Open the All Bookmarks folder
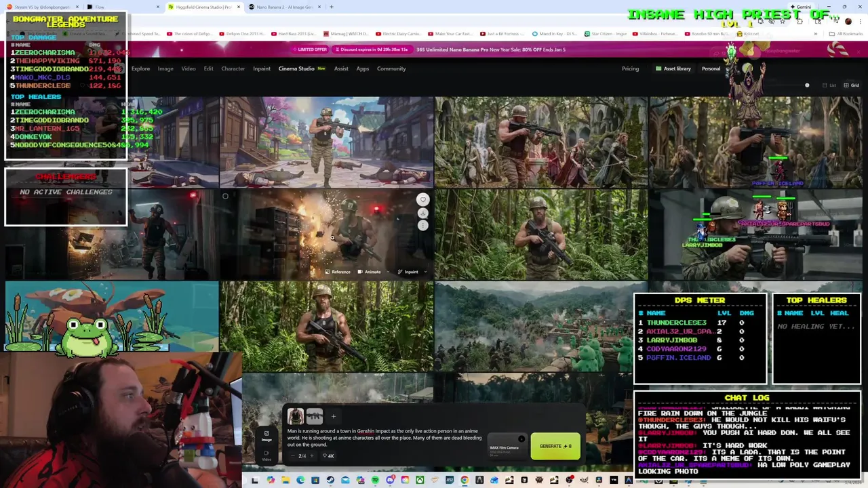This screenshot has height=488, width=868. (x=846, y=33)
